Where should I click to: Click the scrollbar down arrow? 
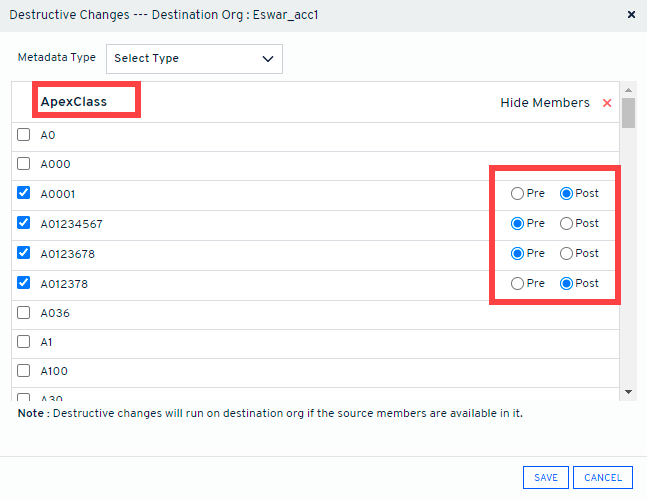point(628,391)
